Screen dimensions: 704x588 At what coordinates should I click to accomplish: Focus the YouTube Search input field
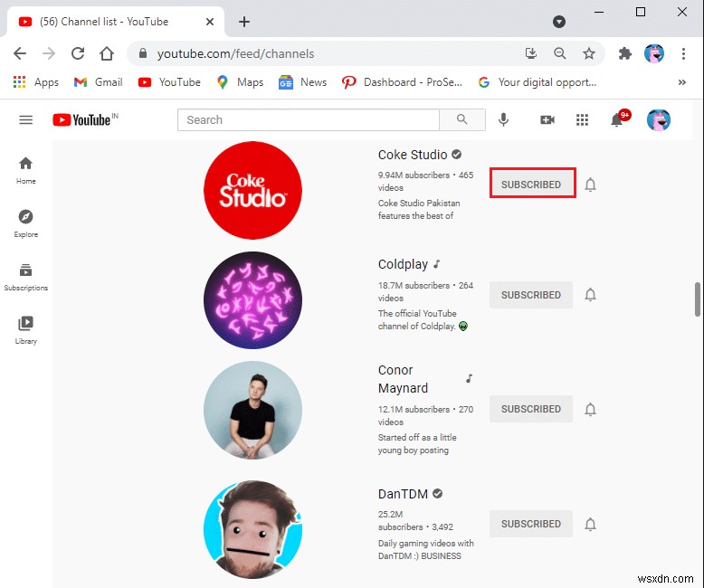[309, 119]
